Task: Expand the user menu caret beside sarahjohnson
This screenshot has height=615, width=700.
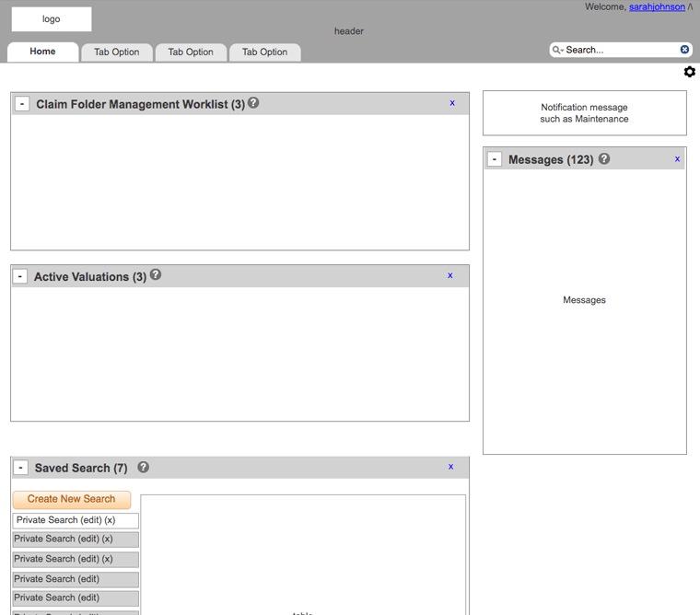Action: (x=690, y=7)
